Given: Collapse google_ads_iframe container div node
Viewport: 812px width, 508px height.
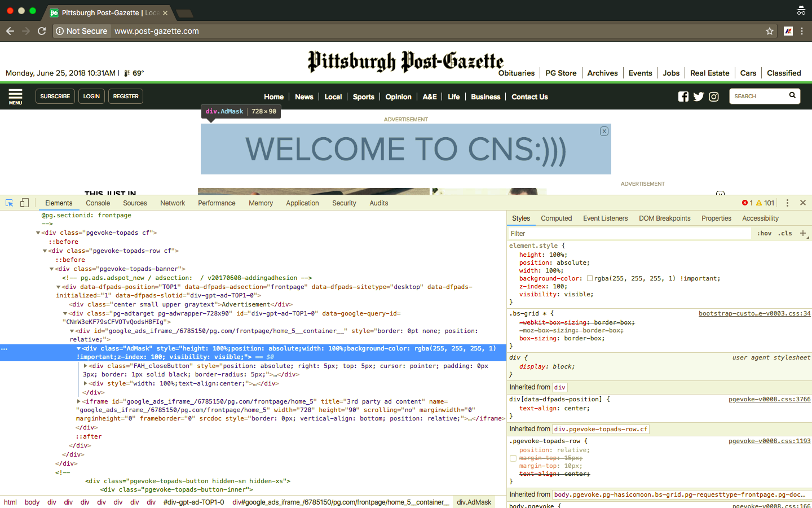Looking at the screenshot, I should (x=72, y=331).
